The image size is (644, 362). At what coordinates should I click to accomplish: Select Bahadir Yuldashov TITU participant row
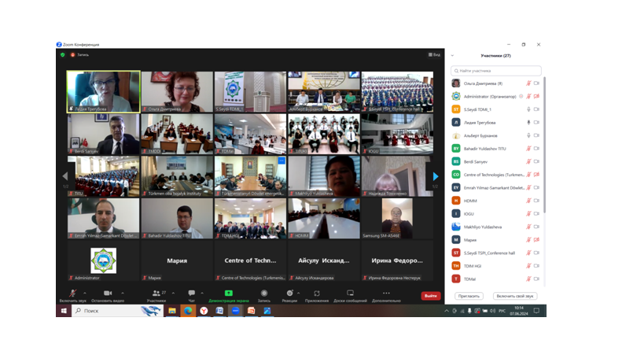coord(496,148)
